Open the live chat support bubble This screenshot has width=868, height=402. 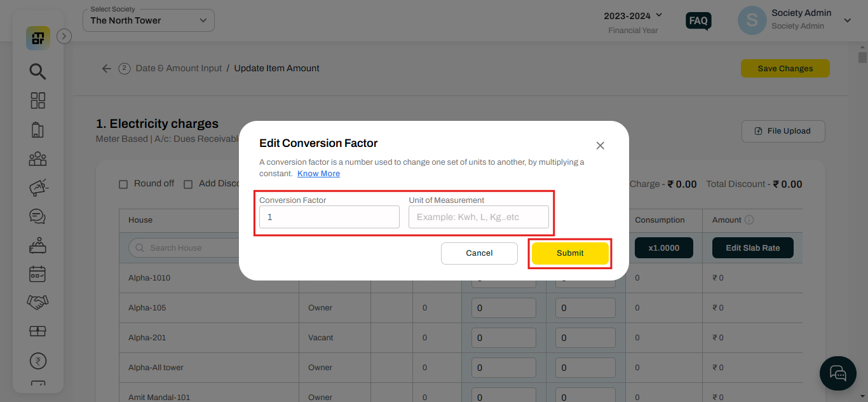click(837, 373)
